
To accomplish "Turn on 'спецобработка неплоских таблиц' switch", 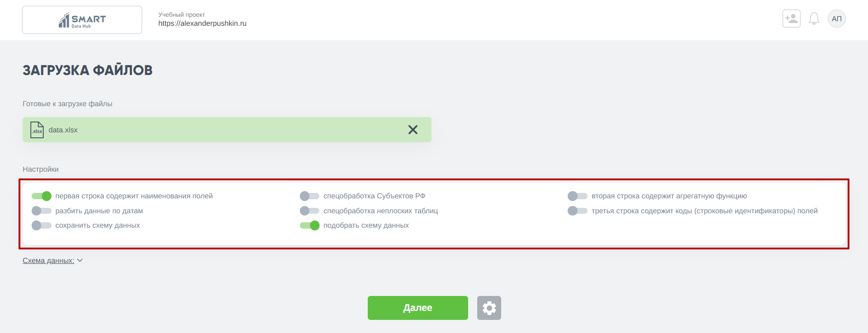I will [309, 211].
